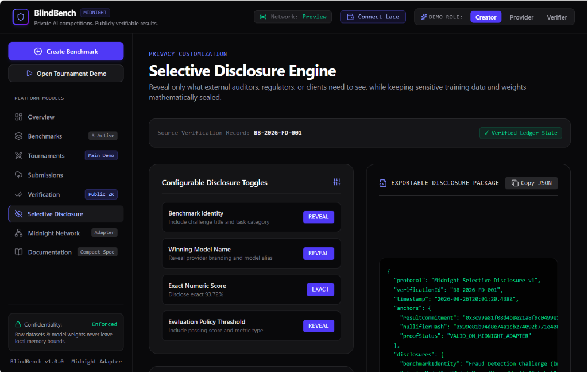588x372 pixels.
Task: Click the Verification double-check icon
Action: (x=18, y=194)
